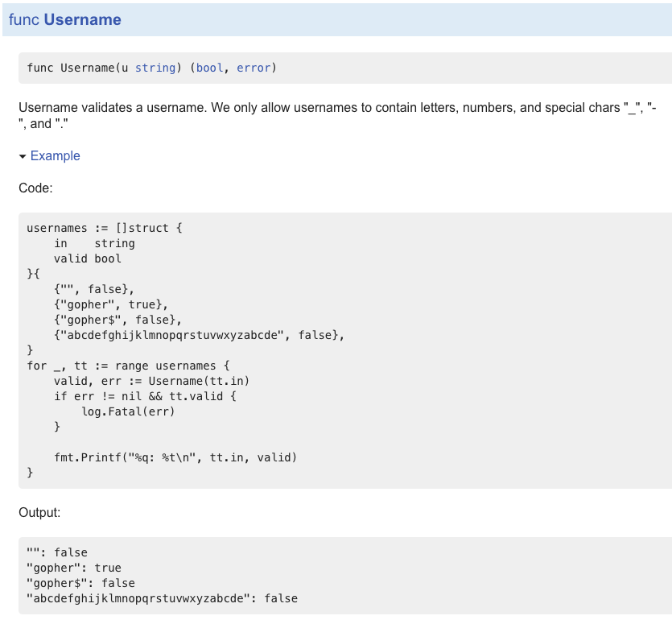Open the error type documentation link
The image size is (672, 620).
pos(254,68)
